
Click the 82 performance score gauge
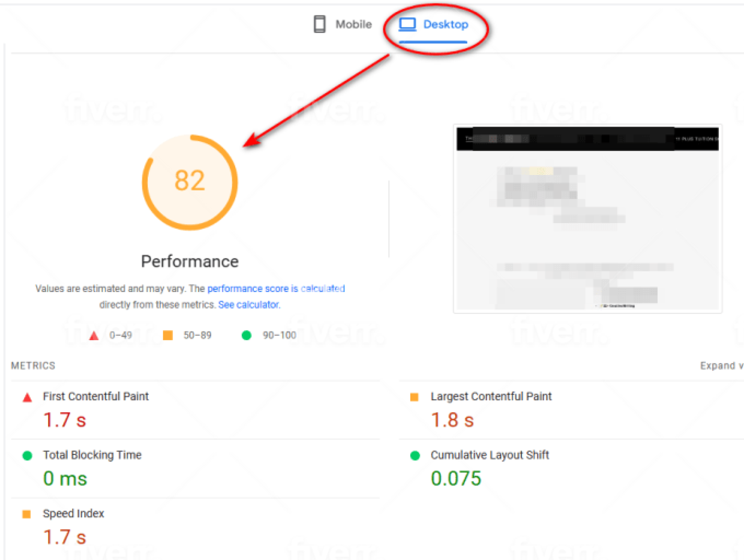point(189,182)
